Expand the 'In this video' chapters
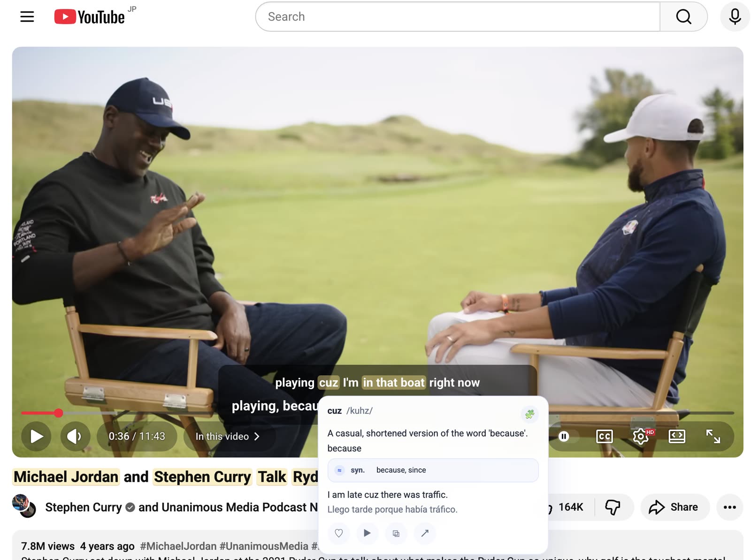751x560 pixels. point(228,436)
